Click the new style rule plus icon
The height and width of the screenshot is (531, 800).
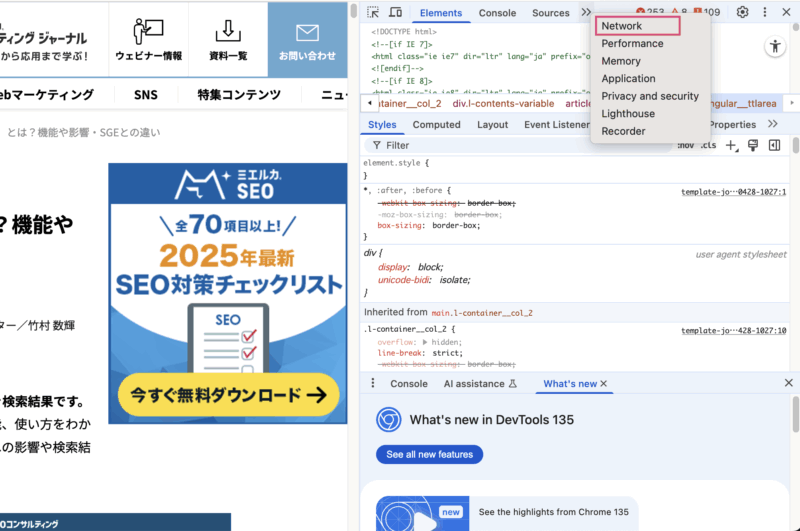pos(732,146)
